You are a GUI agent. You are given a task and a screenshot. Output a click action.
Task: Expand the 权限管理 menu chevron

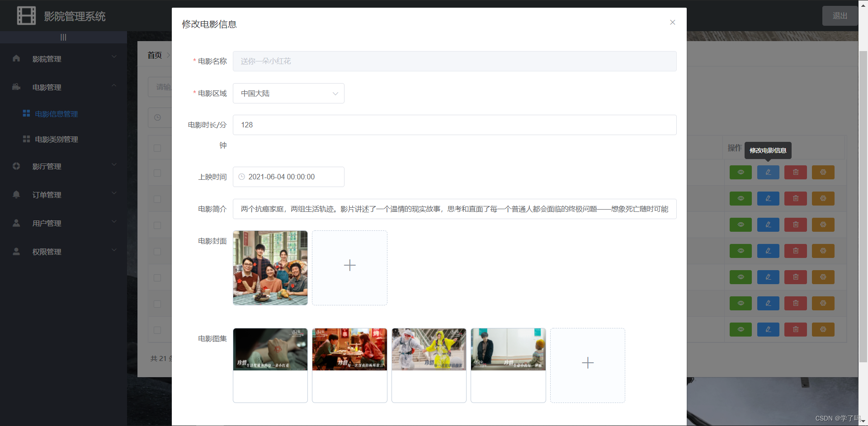pyautogui.click(x=114, y=250)
